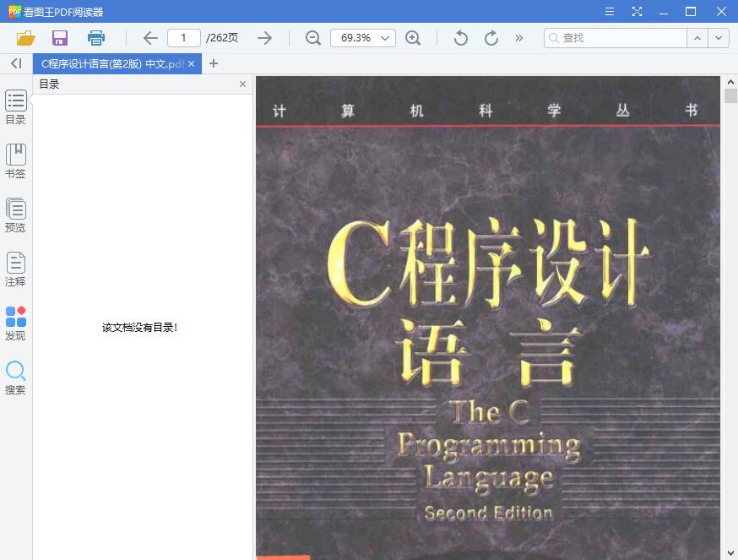The width and height of the screenshot is (738, 560).
Task: Save the document with the floppy icon
Action: [60, 38]
